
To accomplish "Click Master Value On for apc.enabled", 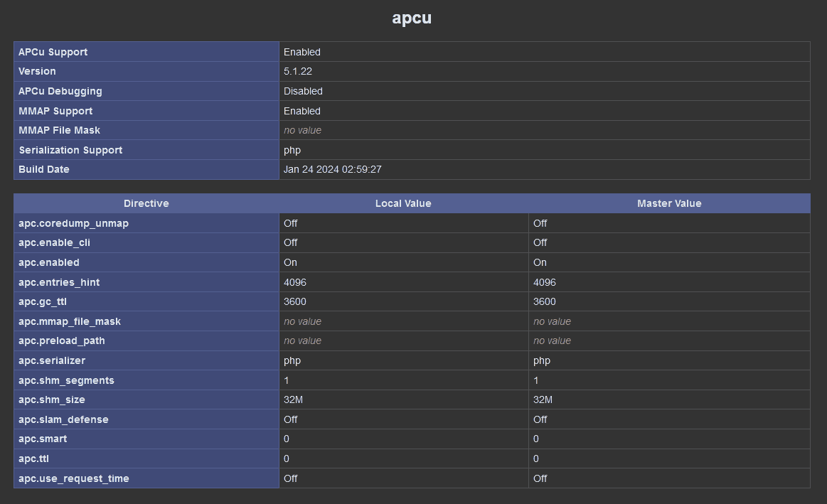I will point(540,262).
